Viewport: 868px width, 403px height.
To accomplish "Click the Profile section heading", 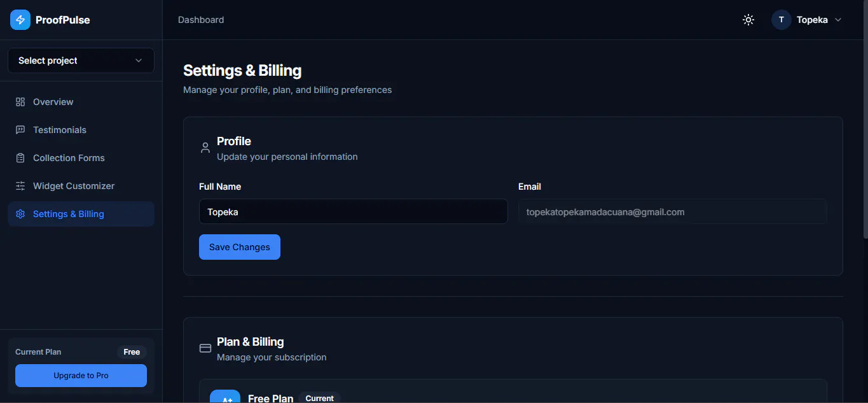I will click(x=234, y=141).
